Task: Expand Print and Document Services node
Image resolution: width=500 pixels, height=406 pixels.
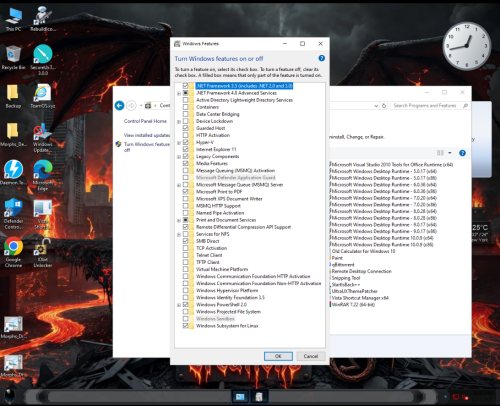Action: pyautogui.click(x=179, y=220)
